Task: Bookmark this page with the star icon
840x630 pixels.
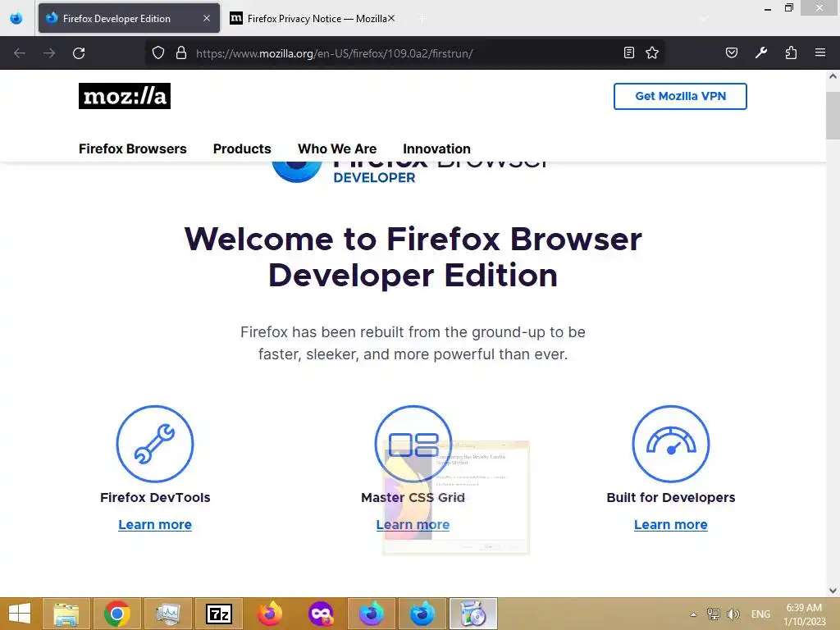Action: (x=652, y=52)
